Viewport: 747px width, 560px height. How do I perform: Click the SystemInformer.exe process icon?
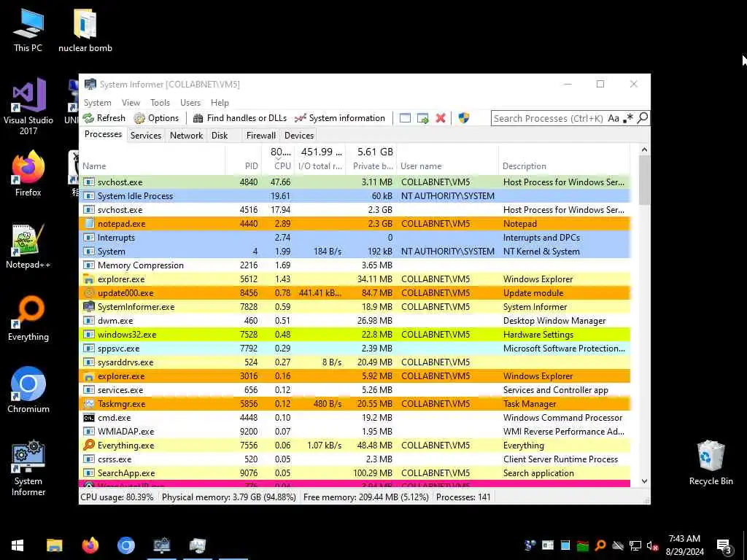coord(88,307)
